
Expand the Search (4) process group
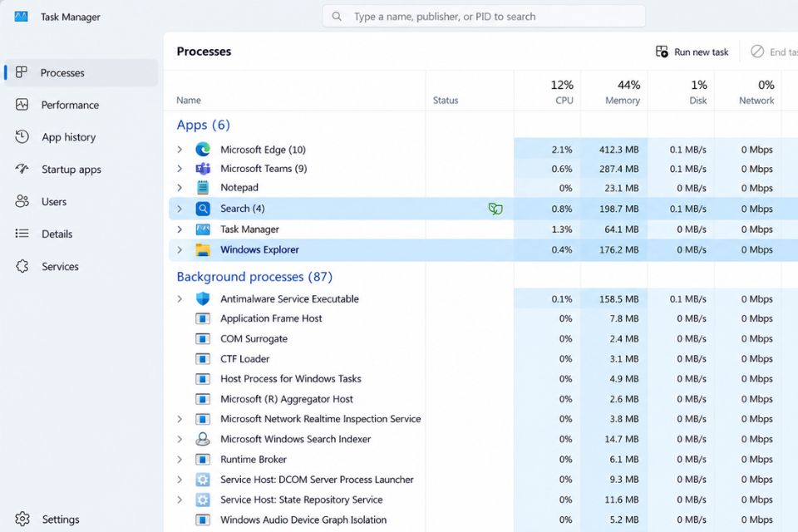pyautogui.click(x=180, y=208)
